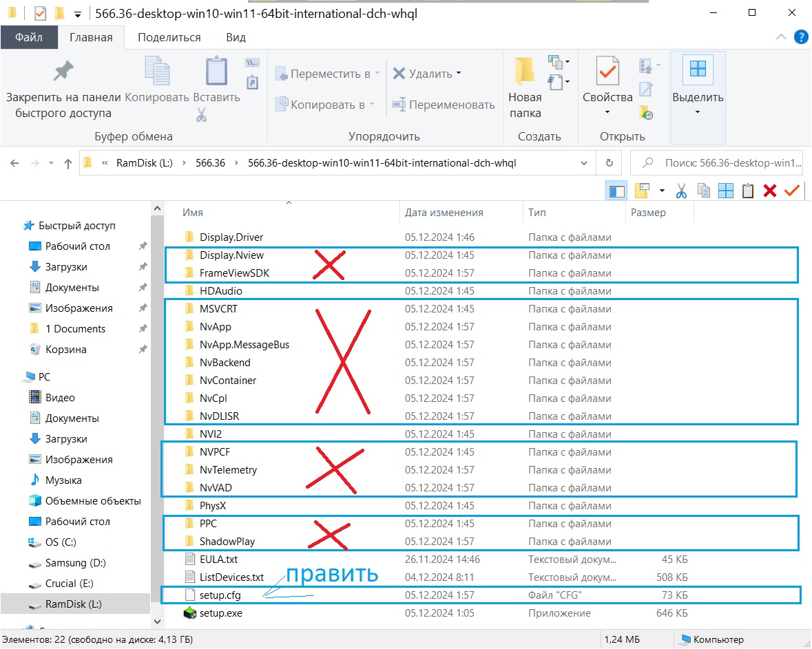Click the scissors Cut icon in the ribbon
The height and width of the screenshot is (649, 812).
(x=201, y=114)
